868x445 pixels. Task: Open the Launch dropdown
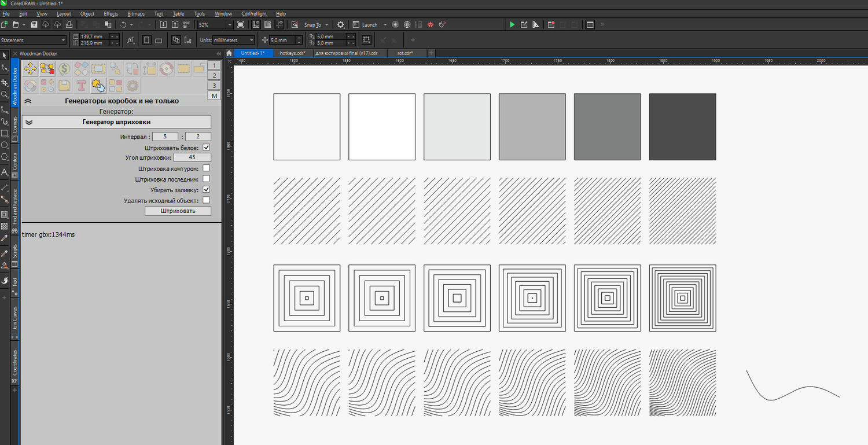tap(384, 24)
